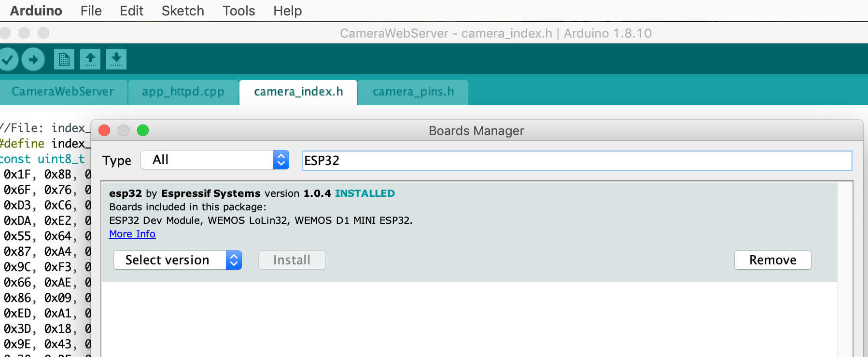
Task: Click the Install button
Action: coord(292,260)
